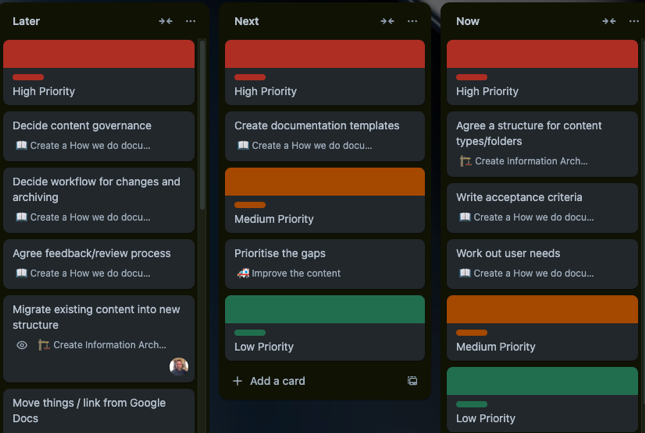Click member avatar on Migrate existing content card
This screenshot has width=645, height=433.
[x=179, y=366]
